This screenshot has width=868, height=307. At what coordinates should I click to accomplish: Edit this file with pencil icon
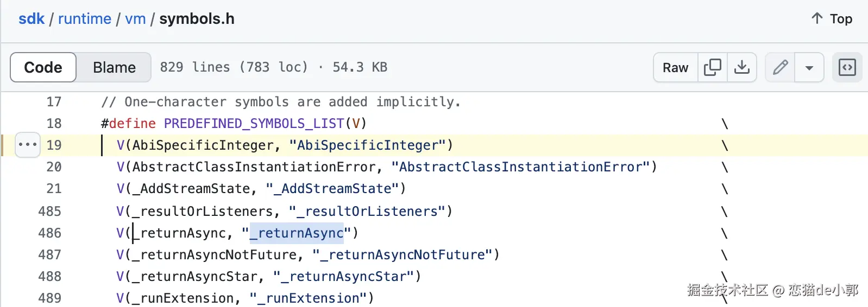(780, 67)
